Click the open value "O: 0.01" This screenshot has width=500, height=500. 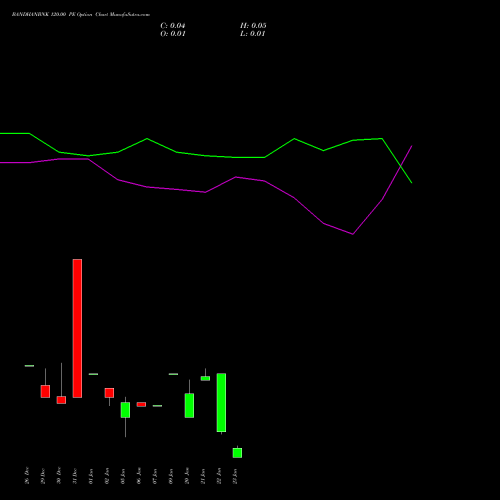click(x=173, y=34)
